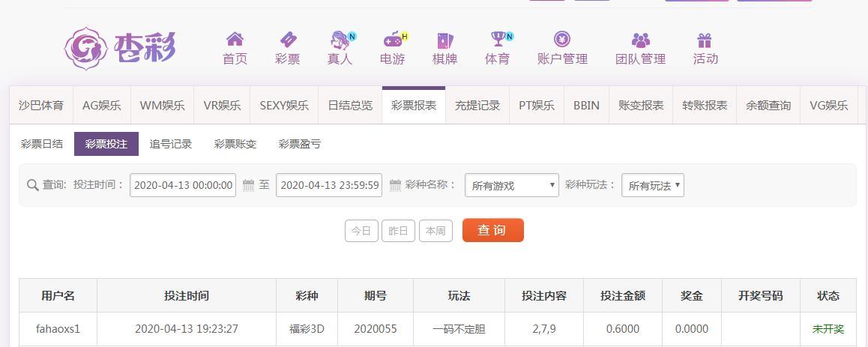868x347 pixels.
Task: Switch to the 充提记录 tab
Action: pyautogui.click(x=477, y=105)
